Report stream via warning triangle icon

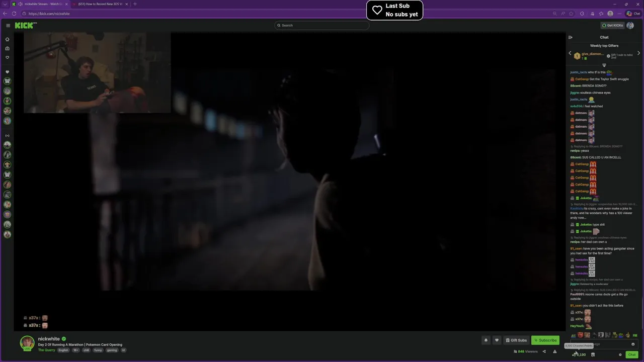pyautogui.click(x=555, y=351)
